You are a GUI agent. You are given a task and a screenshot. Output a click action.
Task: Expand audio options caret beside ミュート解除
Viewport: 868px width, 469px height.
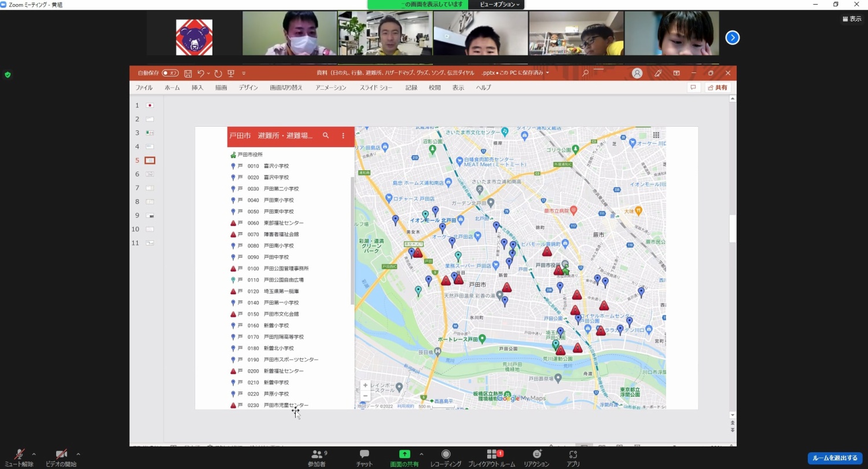pos(34,454)
